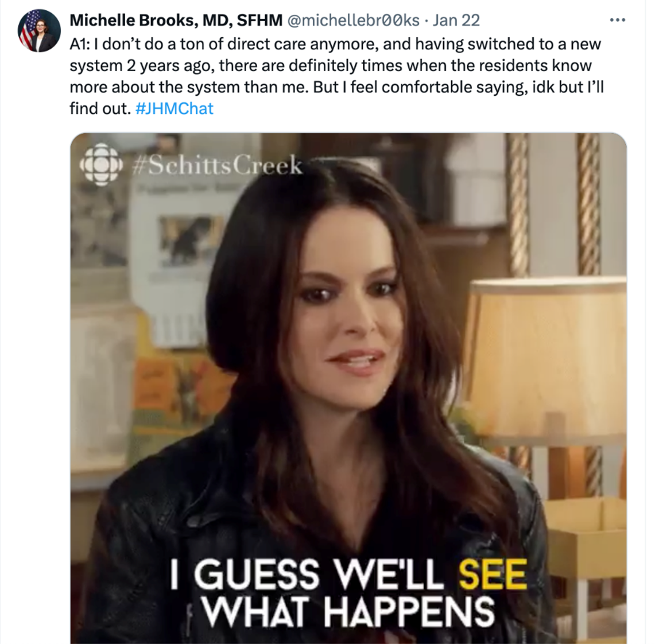Click the words 'find out.' in tweet

[x=100, y=108]
